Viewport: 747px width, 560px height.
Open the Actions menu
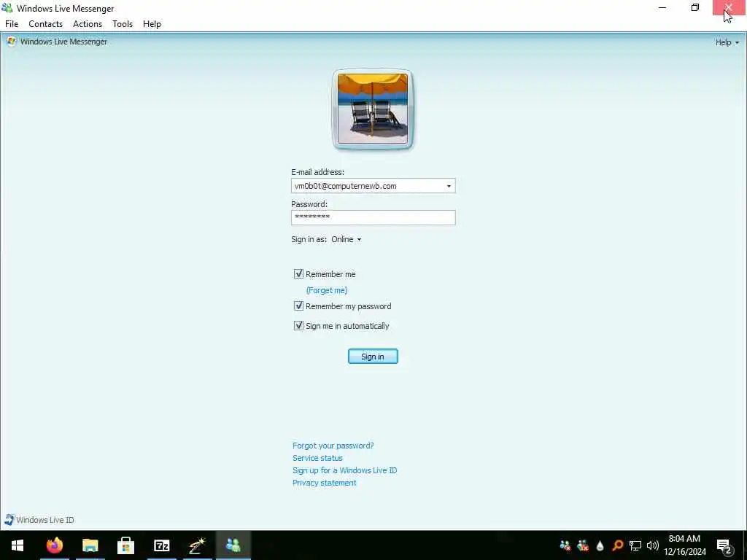click(88, 24)
